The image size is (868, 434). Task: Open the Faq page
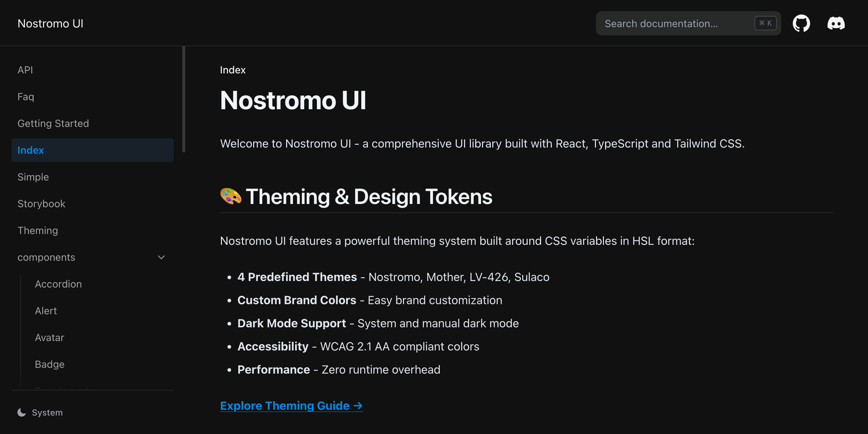25,96
